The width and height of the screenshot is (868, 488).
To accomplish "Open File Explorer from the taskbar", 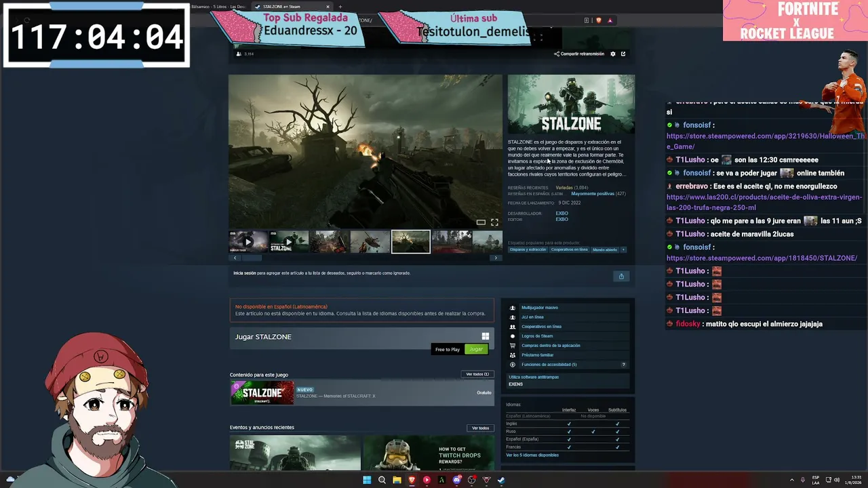I will [x=397, y=480].
